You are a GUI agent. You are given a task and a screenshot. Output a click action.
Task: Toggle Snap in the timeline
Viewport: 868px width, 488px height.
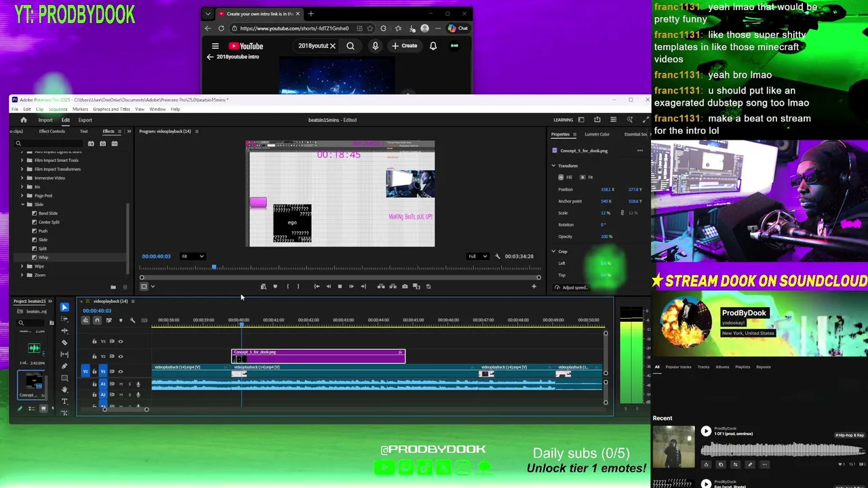[x=97, y=320]
